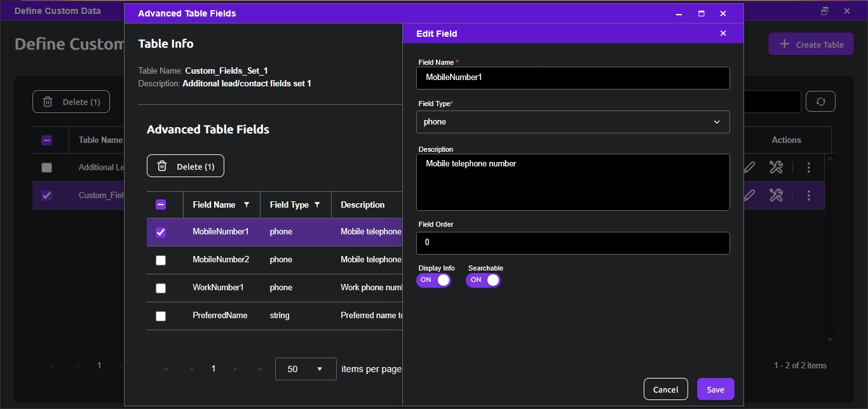
Task: Check the PreferredName row checkbox
Action: 161,316
